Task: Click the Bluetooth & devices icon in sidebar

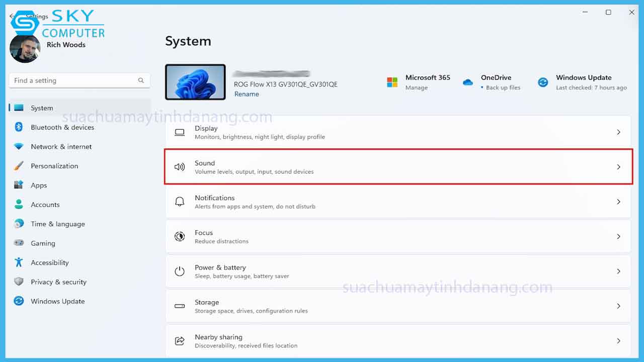Action: pos(19,127)
